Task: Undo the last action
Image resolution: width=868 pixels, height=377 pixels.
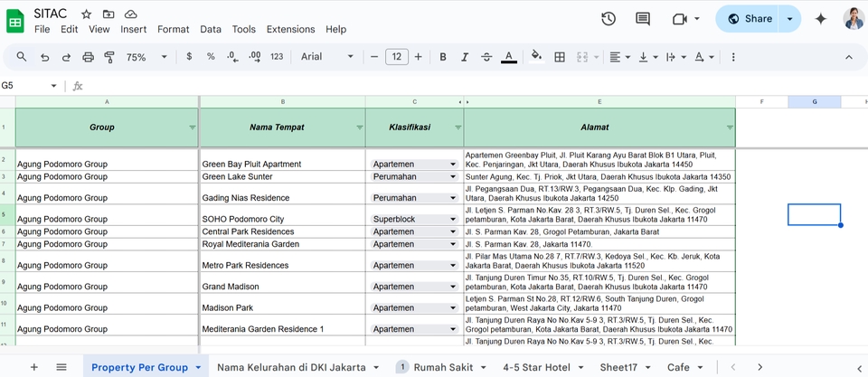Action: pyautogui.click(x=45, y=57)
